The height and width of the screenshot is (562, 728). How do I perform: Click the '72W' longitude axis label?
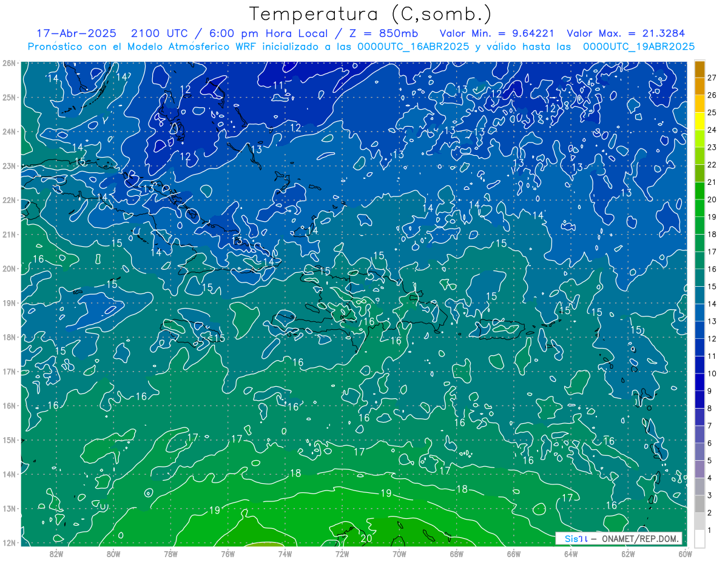(342, 554)
